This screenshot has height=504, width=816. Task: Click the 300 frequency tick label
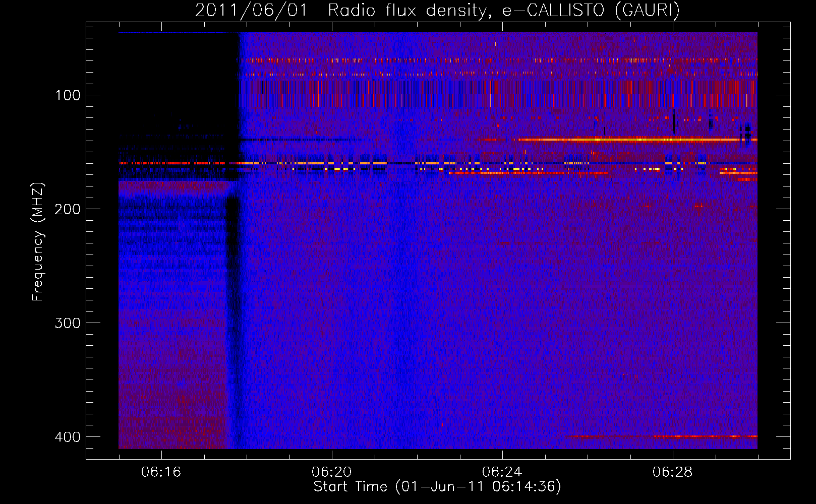[68, 323]
